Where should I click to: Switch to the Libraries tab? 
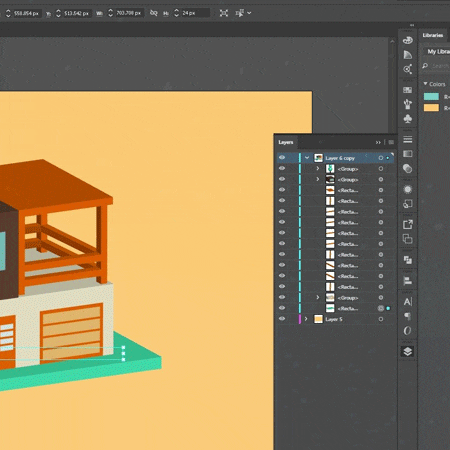433,35
